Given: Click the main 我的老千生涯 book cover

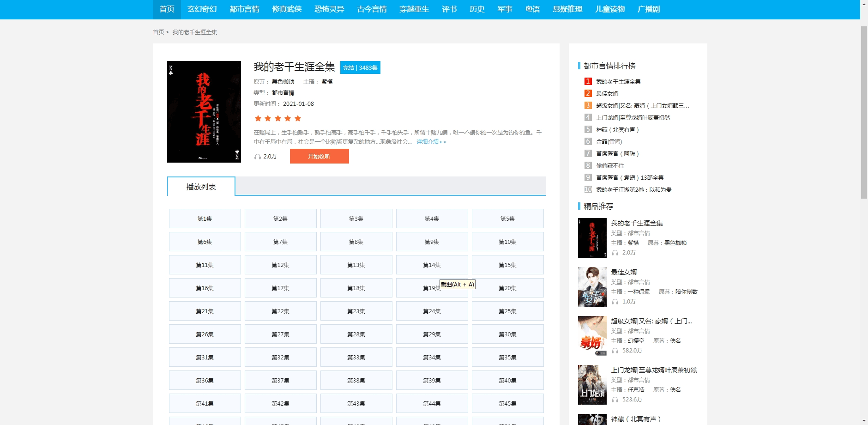Looking at the screenshot, I should [x=204, y=112].
